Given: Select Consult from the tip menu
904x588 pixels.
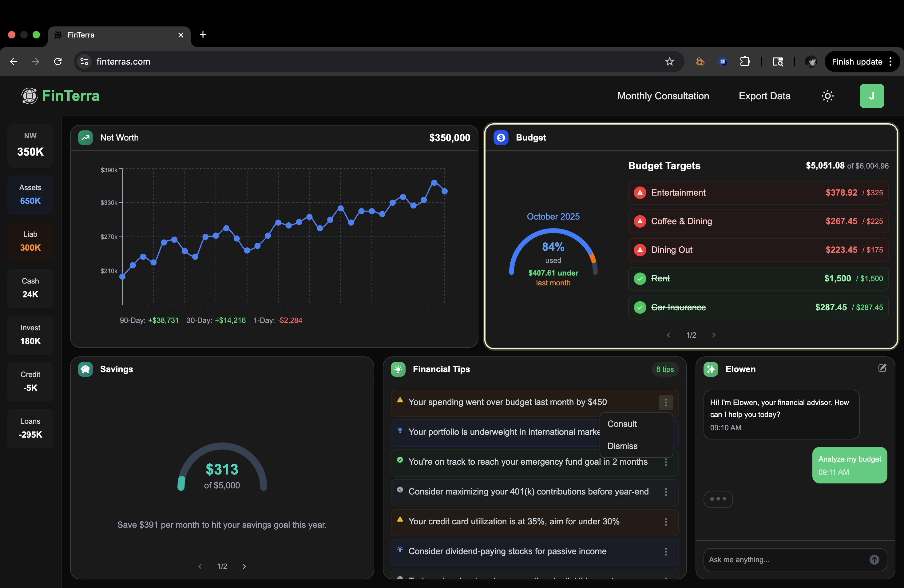Looking at the screenshot, I should 622,424.
